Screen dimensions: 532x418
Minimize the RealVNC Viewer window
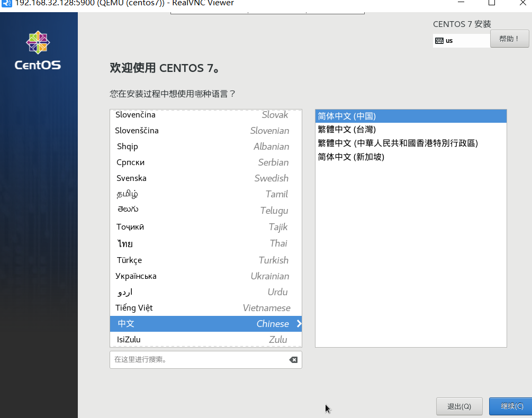point(461,3)
